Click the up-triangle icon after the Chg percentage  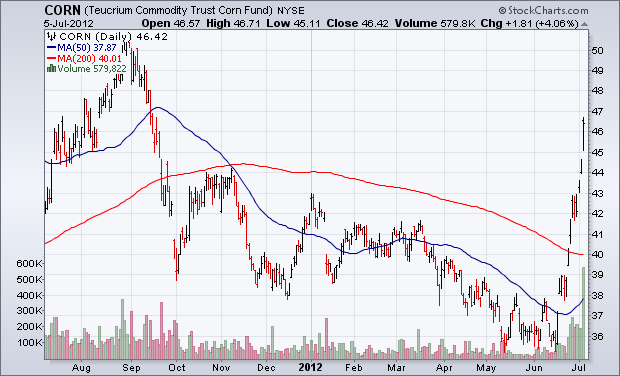(x=585, y=25)
